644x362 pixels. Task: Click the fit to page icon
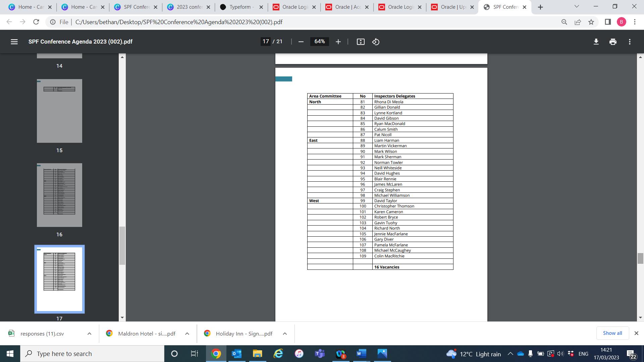[361, 42]
